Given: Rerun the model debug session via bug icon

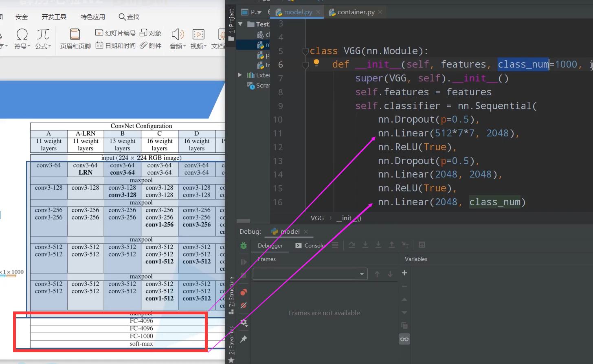Looking at the screenshot, I should pos(244,246).
